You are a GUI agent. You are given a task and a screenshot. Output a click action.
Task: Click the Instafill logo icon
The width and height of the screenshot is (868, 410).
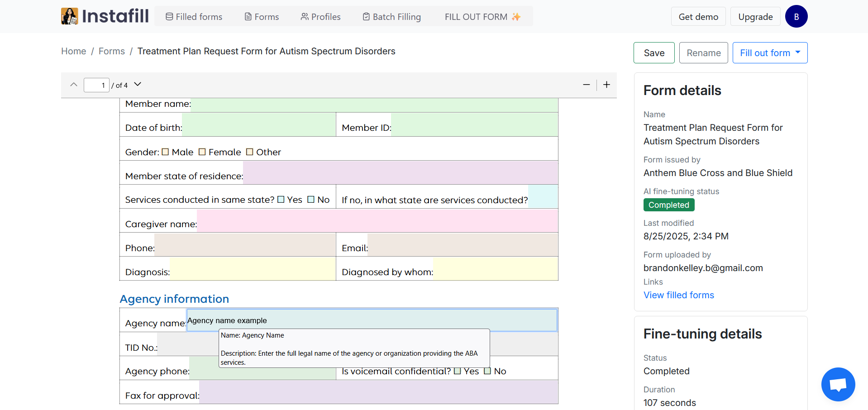tap(69, 16)
